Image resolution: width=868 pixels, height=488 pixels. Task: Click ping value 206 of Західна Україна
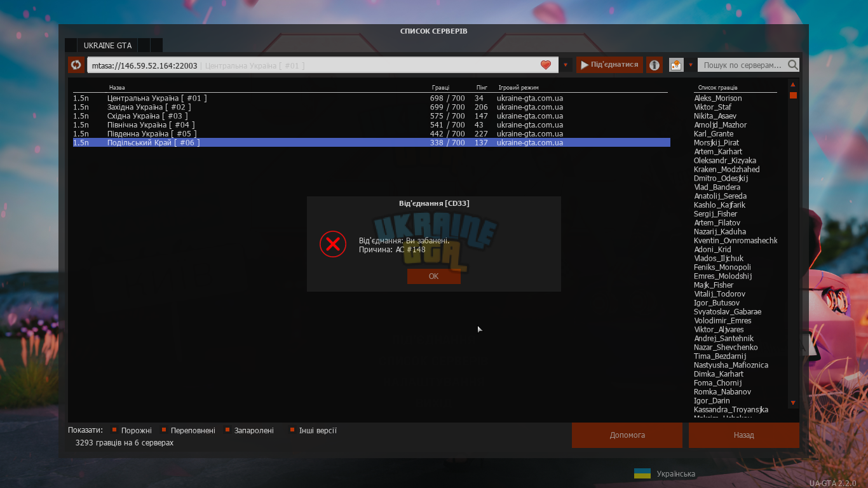pos(481,107)
